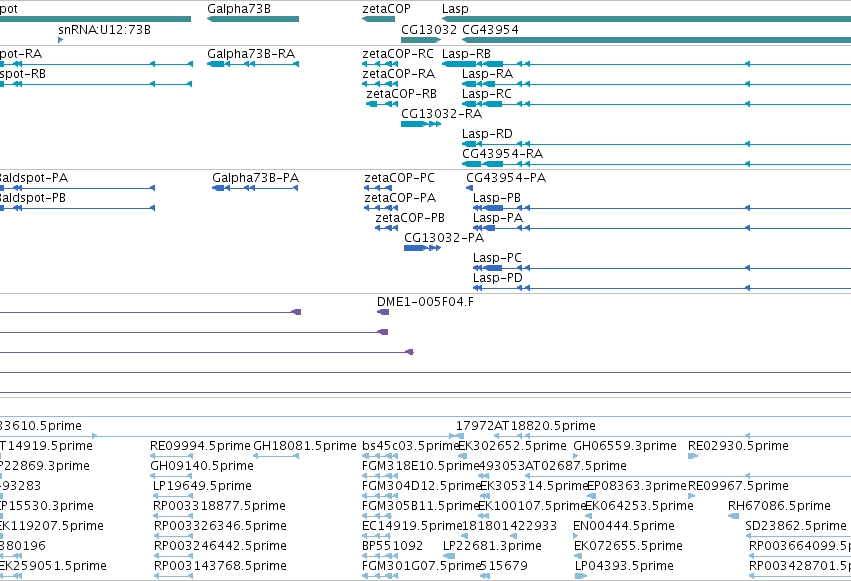Select the CG13032-RA transcript label

[441, 114]
